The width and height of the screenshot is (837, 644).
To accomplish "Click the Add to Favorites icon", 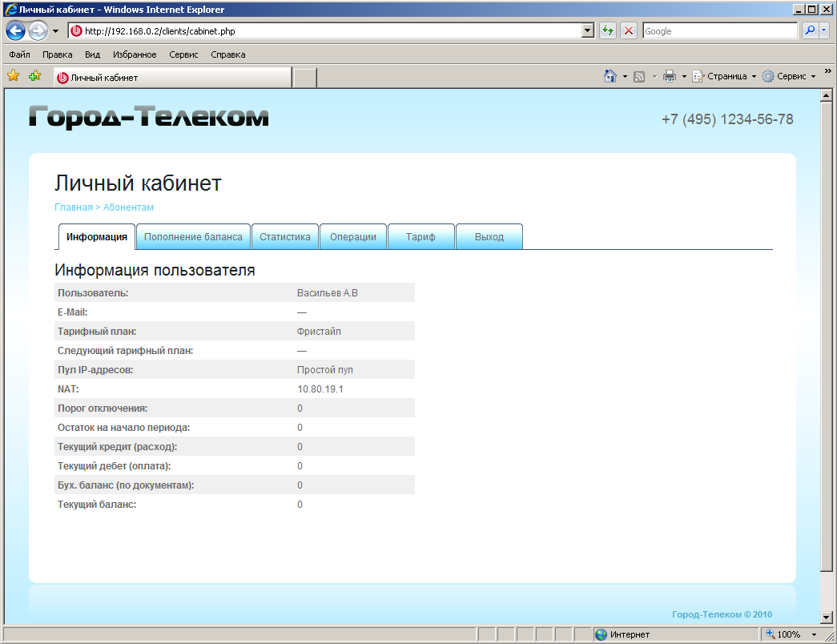I will pos(34,77).
